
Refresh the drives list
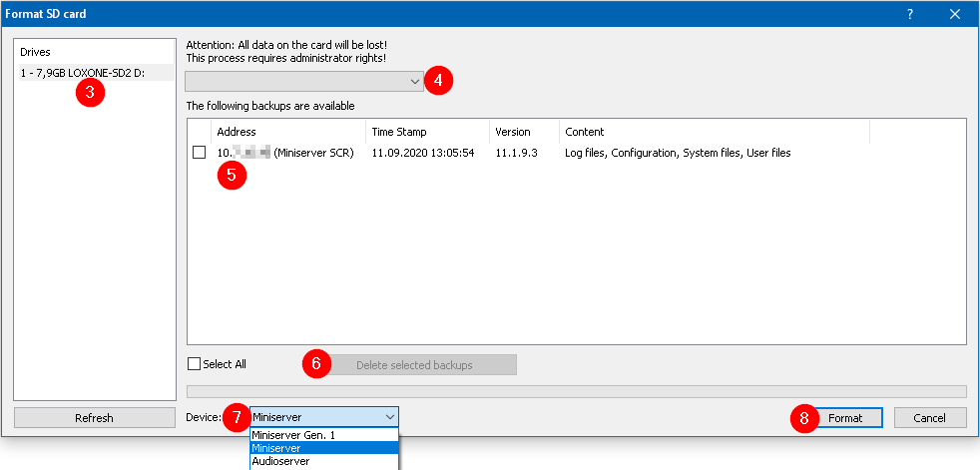pos(95,418)
